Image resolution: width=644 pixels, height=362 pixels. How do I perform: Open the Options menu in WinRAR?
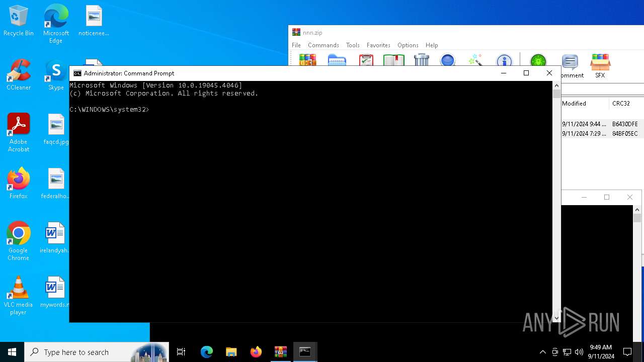point(408,45)
